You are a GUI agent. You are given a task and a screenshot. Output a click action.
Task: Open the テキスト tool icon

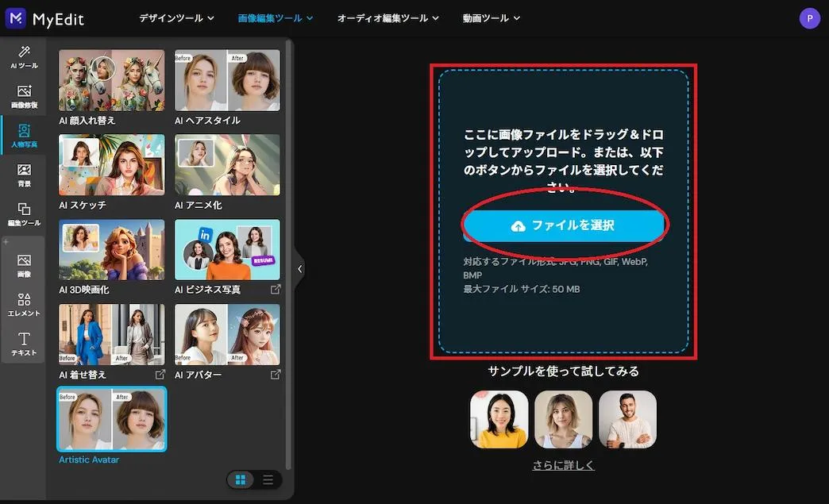tap(23, 344)
